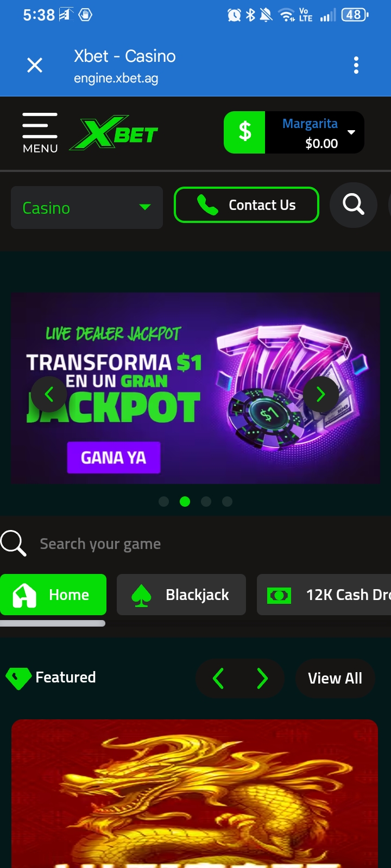This screenshot has width=391, height=868.
Task: Open the 12K Cash Drop category tab
Action: click(x=324, y=595)
